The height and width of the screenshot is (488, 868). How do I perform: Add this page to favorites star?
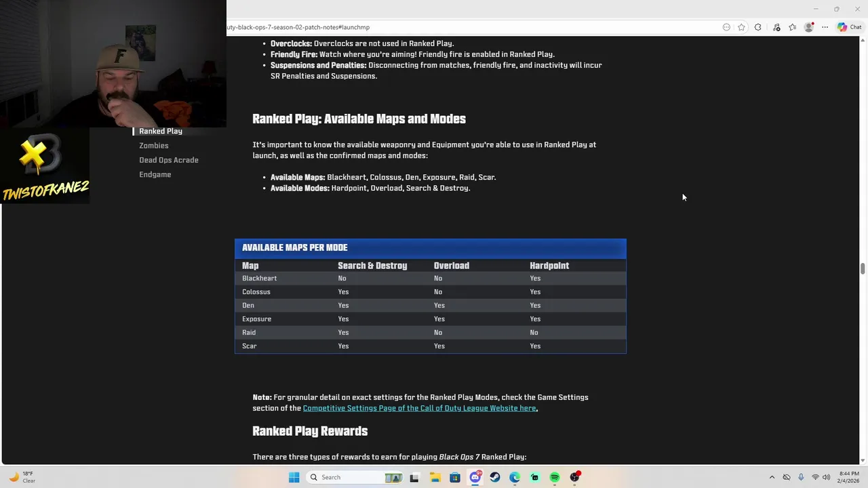coord(741,27)
